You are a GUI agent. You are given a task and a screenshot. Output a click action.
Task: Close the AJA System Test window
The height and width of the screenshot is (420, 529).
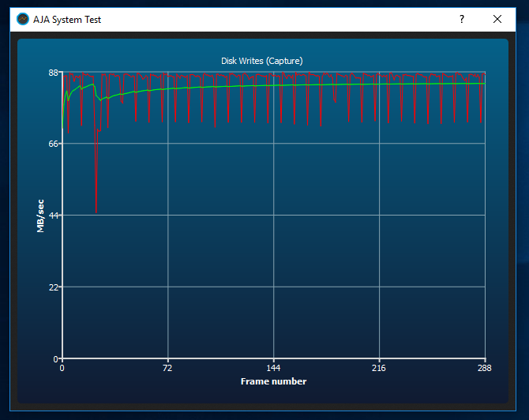(497, 19)
